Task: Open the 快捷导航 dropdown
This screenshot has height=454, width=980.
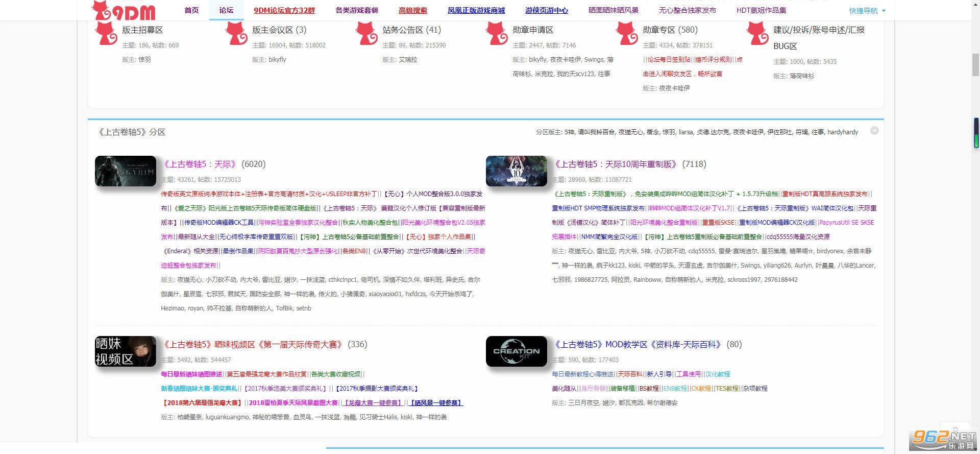Action: (867, 11)
